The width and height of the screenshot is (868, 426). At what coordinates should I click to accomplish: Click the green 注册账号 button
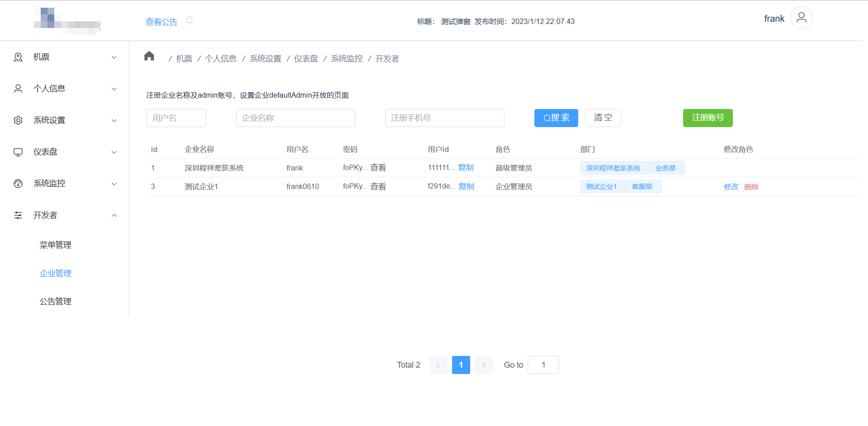[x=708, y=118]
